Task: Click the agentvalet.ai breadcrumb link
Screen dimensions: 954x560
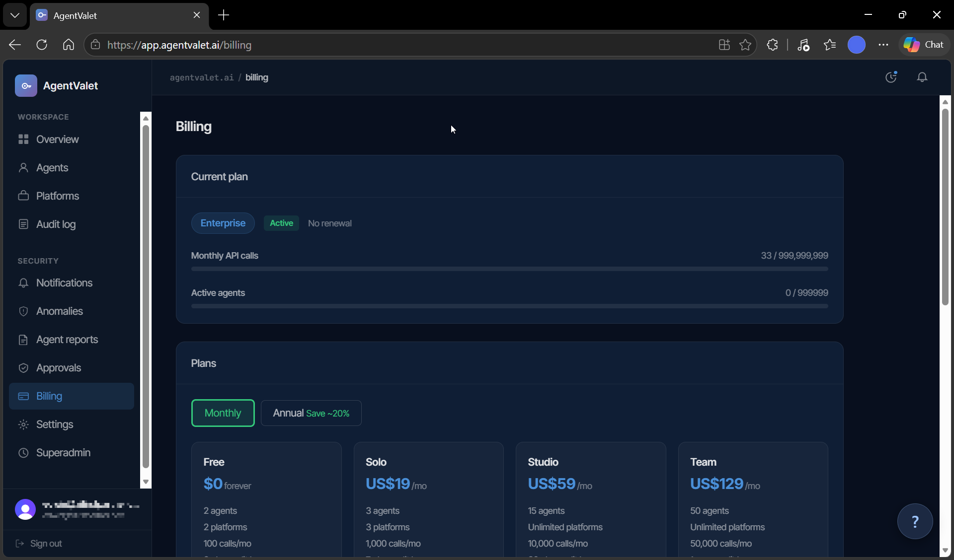Action: click(x=202, y=77)
